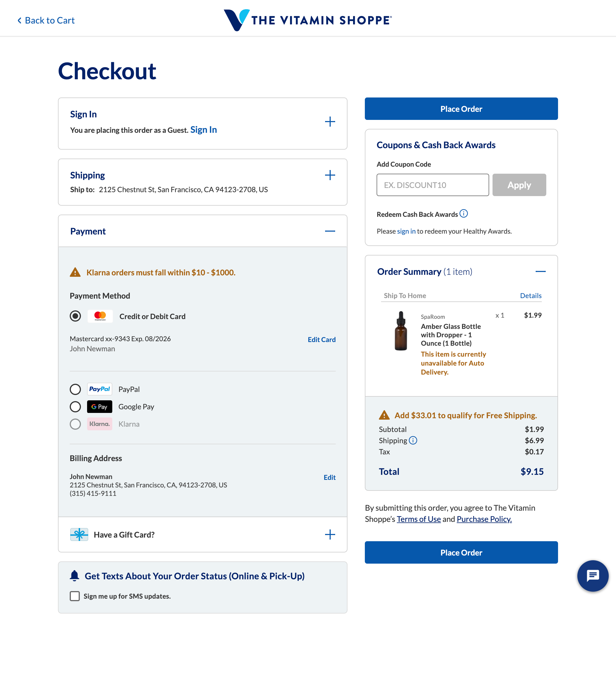
Task: Click the Klarna logo icon
Action: pyautogui.click(x=99, y=424)
